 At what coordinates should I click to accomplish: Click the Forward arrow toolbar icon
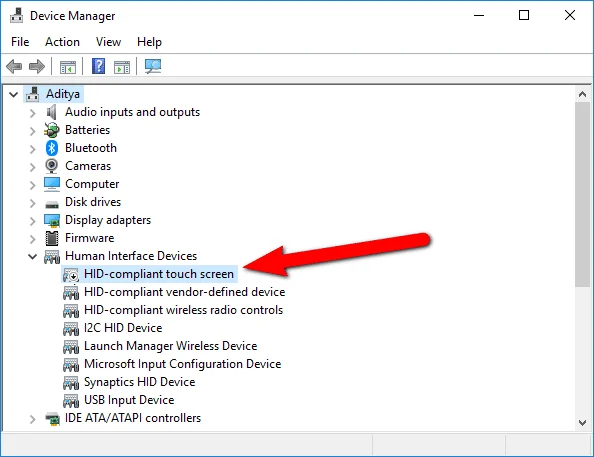37,67
